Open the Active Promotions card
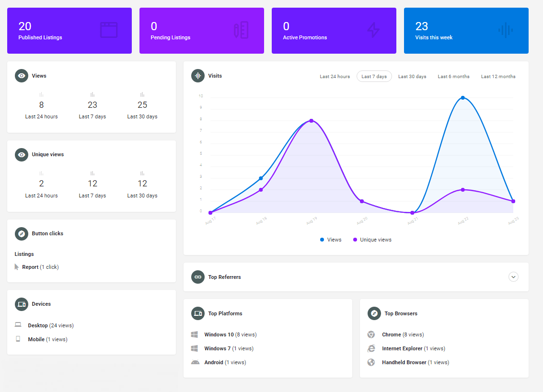This screenshot has height=392, width=543. (334, 31)
